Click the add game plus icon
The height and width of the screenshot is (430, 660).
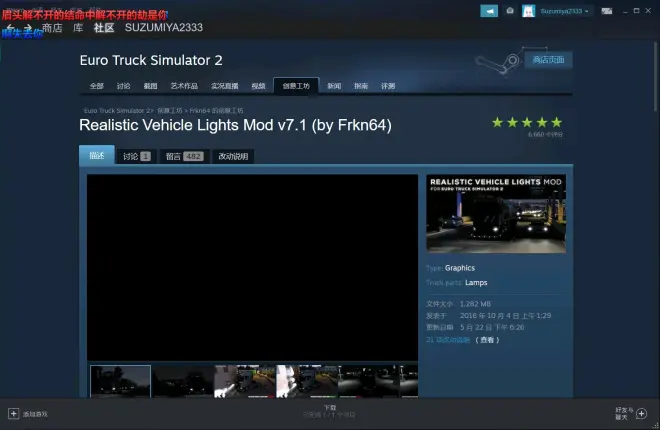(x=14, y=413)
